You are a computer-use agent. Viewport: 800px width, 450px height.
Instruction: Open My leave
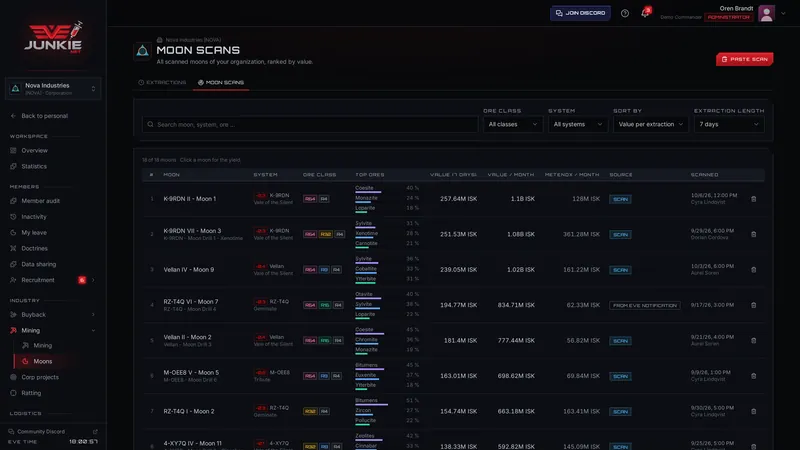coord(34,233)
